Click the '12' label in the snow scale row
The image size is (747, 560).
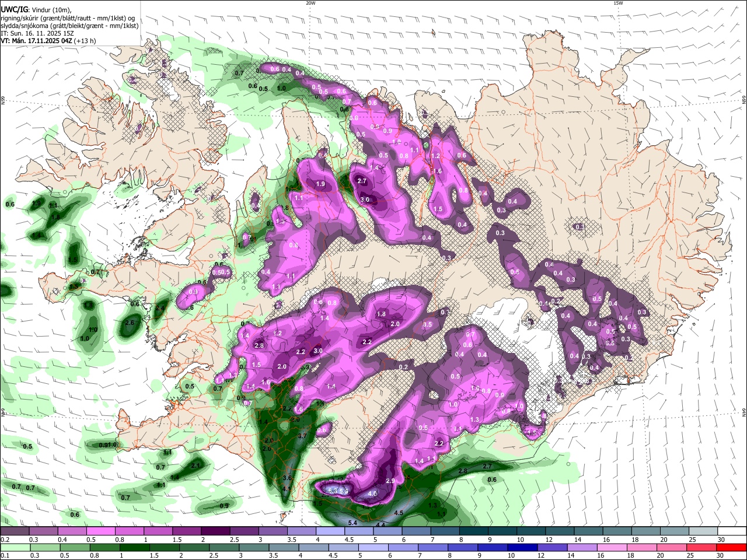point(549,540)
